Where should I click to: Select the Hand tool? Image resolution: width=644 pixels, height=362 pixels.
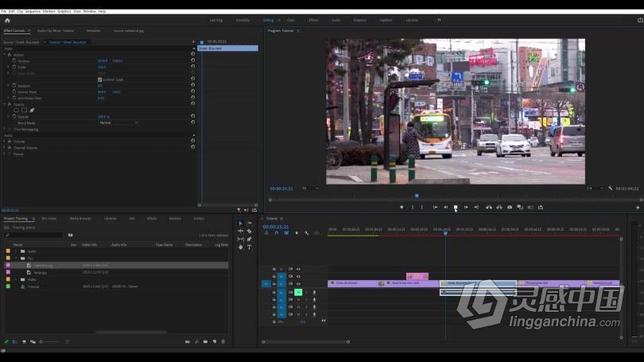(x=241, y=247)
